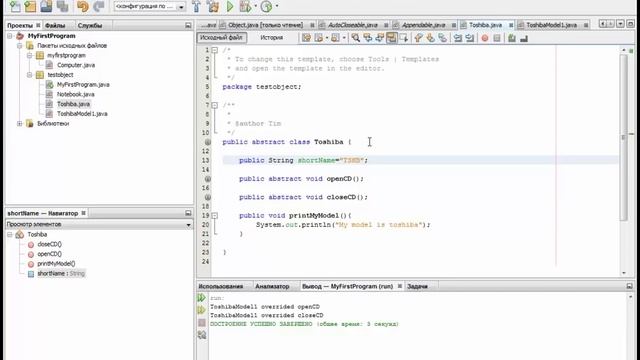
Task: Click the Stop Macro Recording icon
Action: pos(497,38)
